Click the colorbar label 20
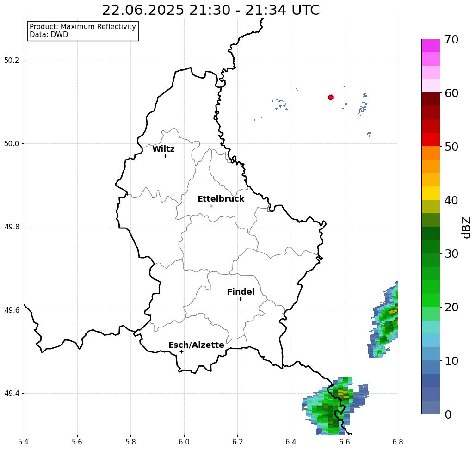 (x=451, y=307)
